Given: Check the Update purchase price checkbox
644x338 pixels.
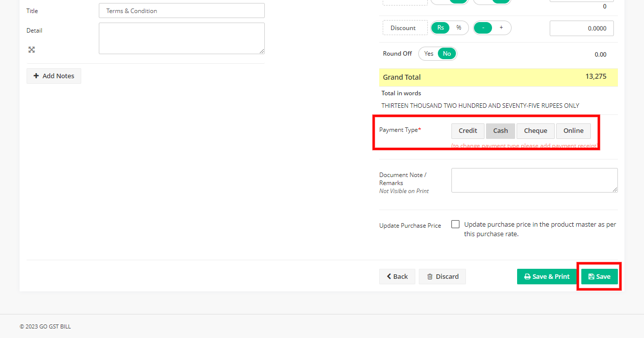Looking at the screenshot, I should (455, 224).
